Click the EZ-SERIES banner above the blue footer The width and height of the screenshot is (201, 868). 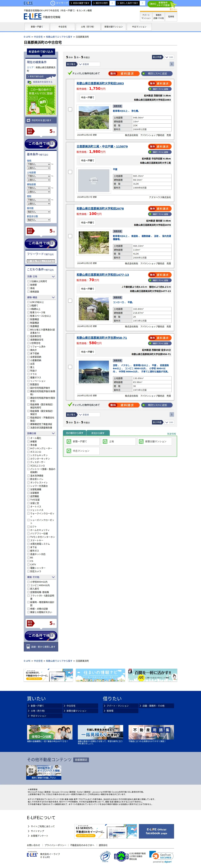point(48,675)
